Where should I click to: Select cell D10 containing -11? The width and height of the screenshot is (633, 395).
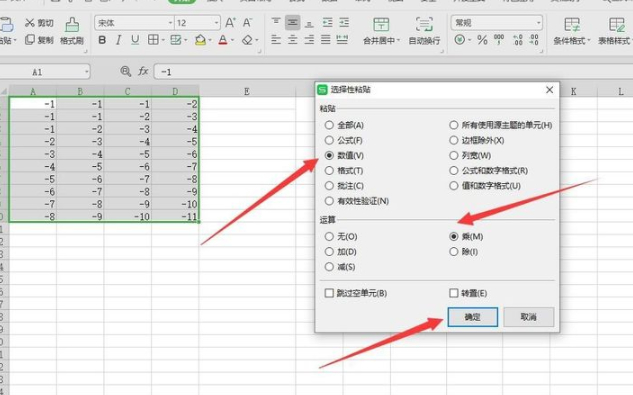[x=175, y=216]
